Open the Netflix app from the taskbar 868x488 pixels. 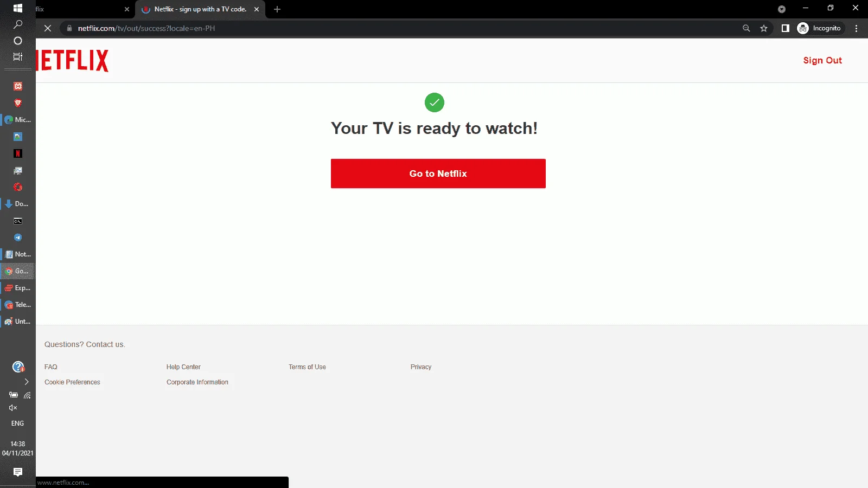(17, 153)
